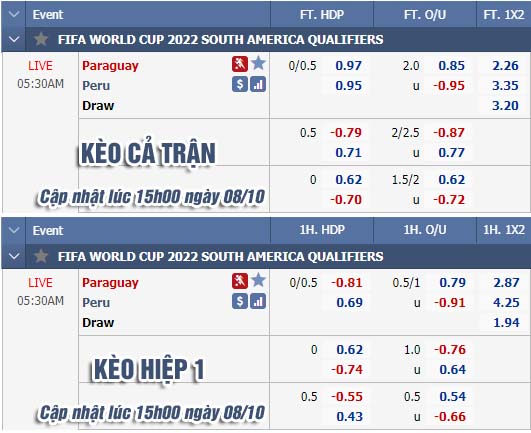531x433 pixels.
Task: Select full-time Draw odds 3.20
Action: (x=505, y=106)
